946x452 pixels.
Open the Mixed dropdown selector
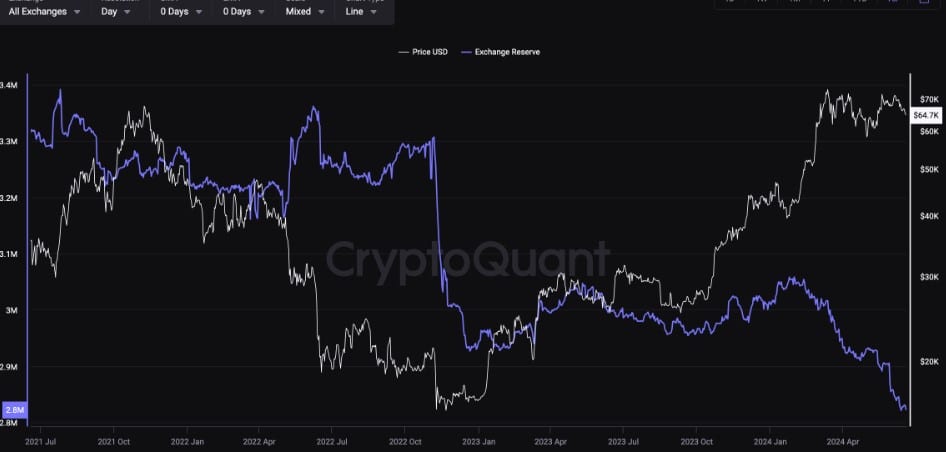coord(305,11)
